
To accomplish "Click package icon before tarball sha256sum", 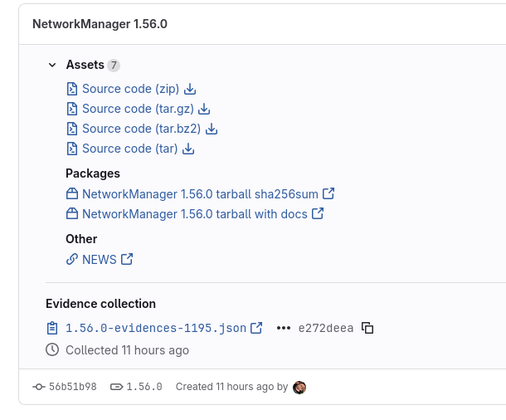I will tap(72, 194).
